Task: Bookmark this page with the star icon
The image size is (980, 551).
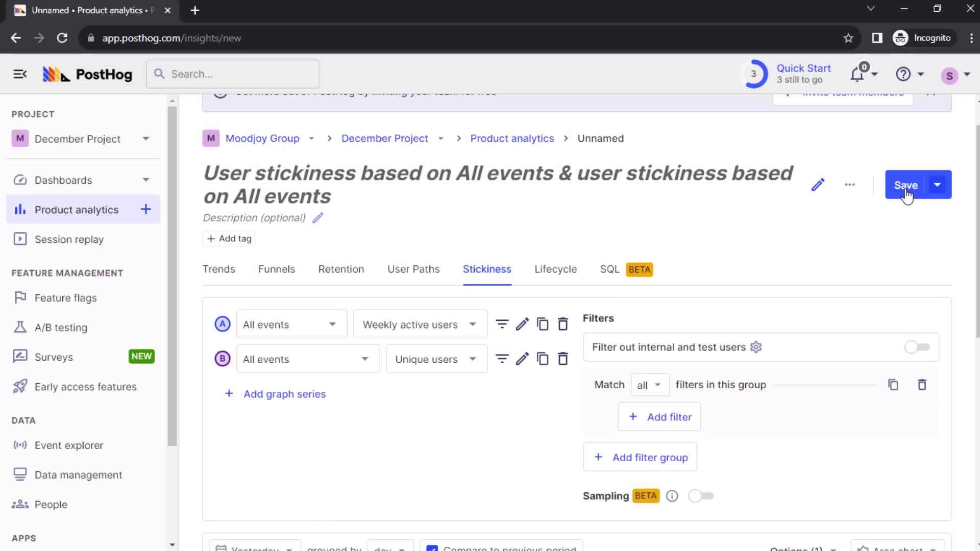Action: coord(848,38)
